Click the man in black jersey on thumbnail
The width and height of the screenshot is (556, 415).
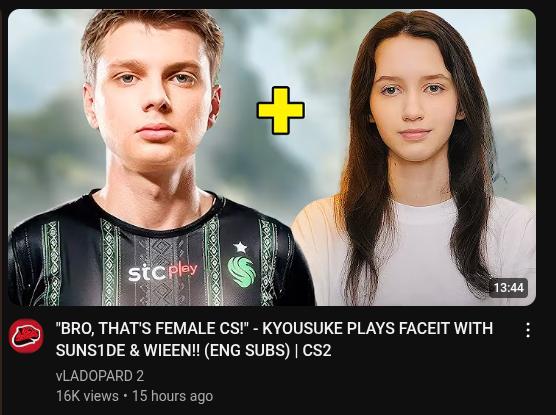coord(154,160)
